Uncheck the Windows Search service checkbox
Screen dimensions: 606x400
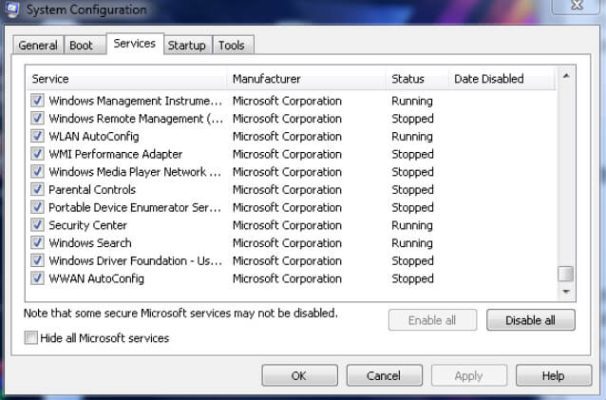tap(38, 243)
